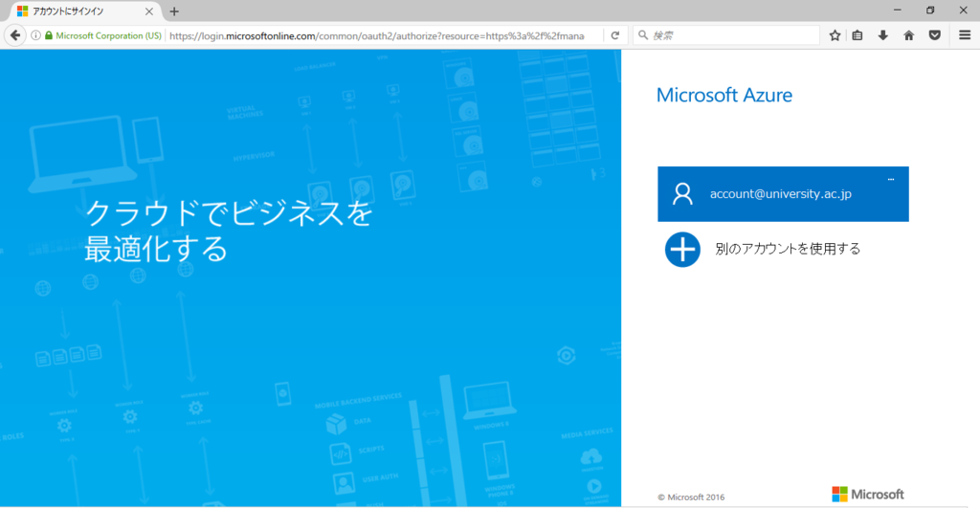
Task: Open site information icon in address bar
Action: 35,35
